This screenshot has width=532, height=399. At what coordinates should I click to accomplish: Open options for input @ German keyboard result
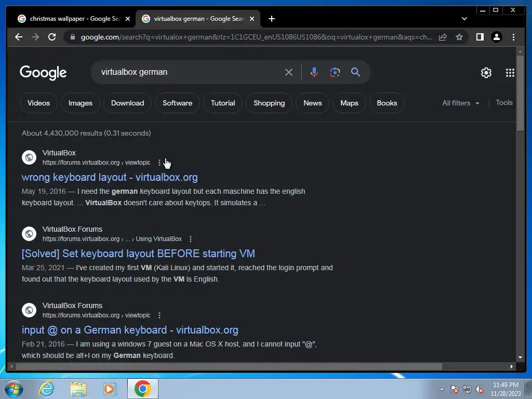pyautogui.click(x=159, y=315)
